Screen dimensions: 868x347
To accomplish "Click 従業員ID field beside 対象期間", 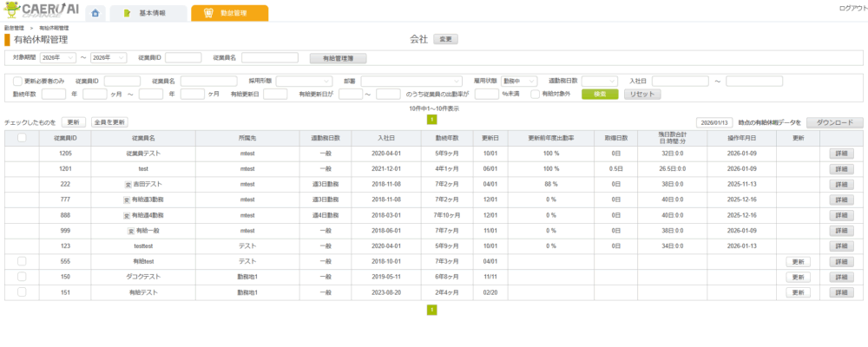I will [183, 57].
